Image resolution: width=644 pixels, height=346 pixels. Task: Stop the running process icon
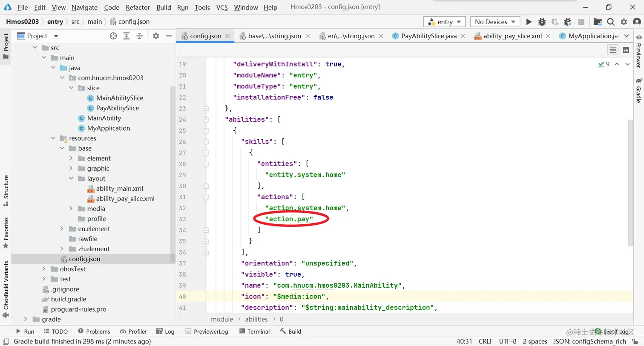click(x=581, y=22)
